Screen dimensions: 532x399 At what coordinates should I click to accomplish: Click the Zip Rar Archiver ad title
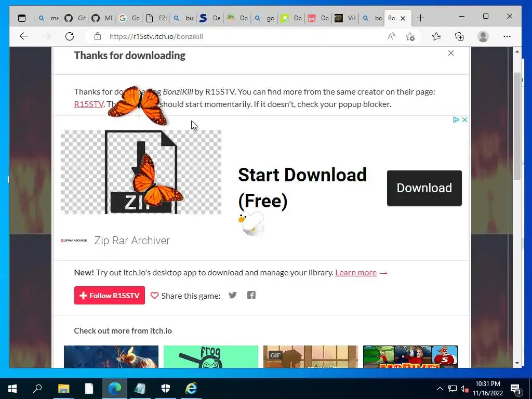pos(132,240)
